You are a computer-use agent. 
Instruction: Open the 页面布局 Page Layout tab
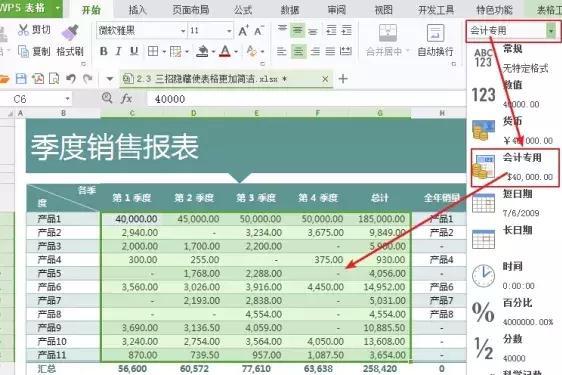click(x=190, y=9)
